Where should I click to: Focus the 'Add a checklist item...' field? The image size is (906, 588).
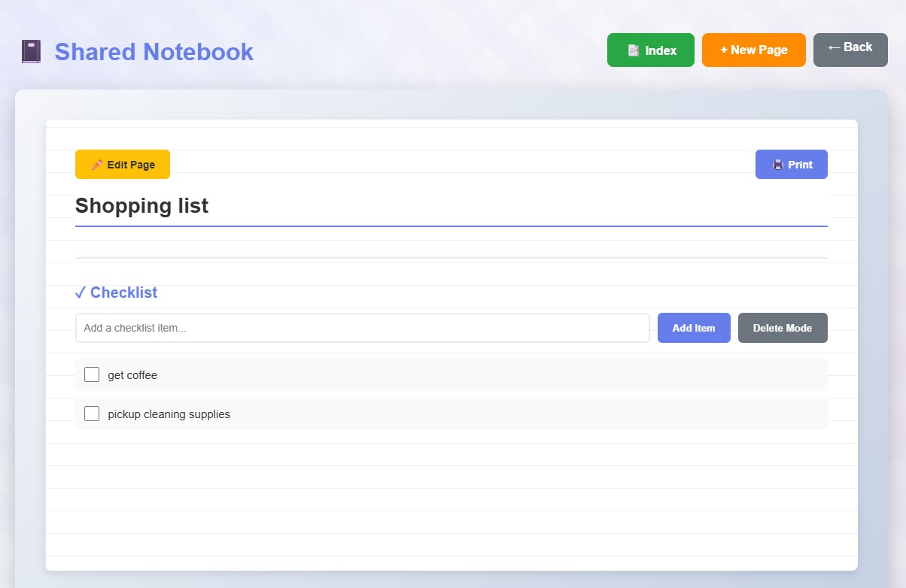(362, 328)
